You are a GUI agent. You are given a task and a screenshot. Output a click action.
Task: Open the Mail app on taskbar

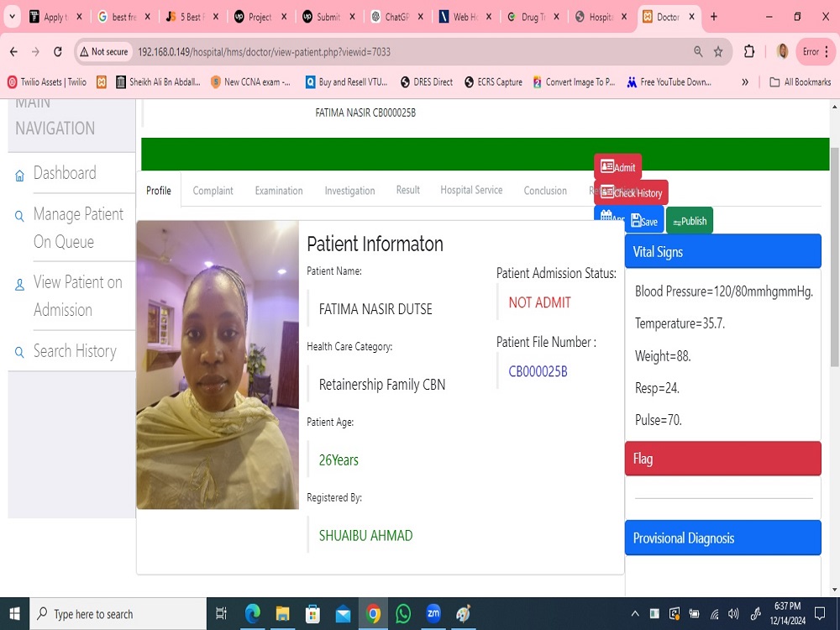coord(343,614)
